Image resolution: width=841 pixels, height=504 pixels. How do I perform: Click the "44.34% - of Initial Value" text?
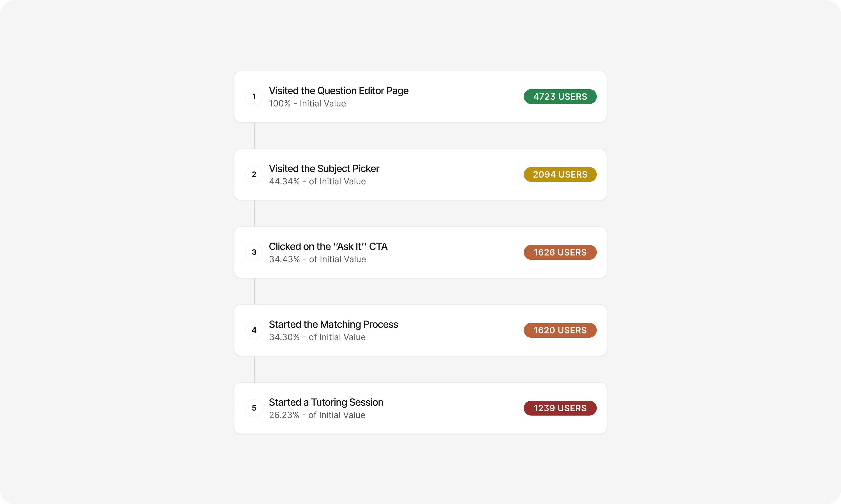coord(317,181)
